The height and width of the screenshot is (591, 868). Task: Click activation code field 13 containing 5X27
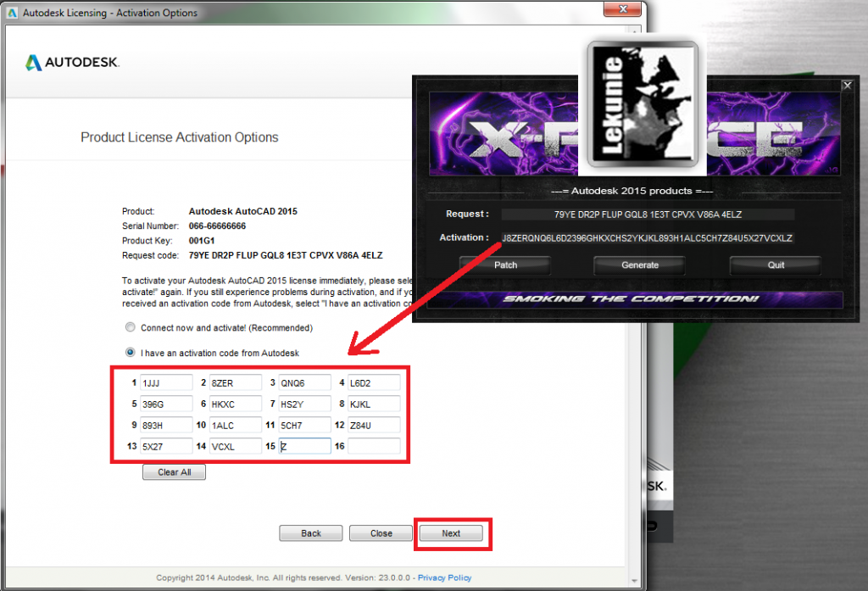[x=166, y=446]
